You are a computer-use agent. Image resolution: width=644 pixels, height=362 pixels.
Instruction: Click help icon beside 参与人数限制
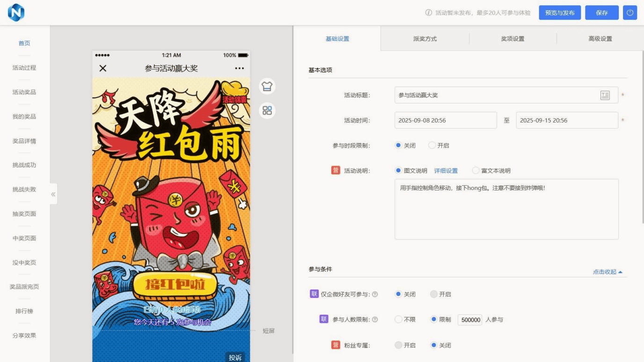(x=375, y=320)
